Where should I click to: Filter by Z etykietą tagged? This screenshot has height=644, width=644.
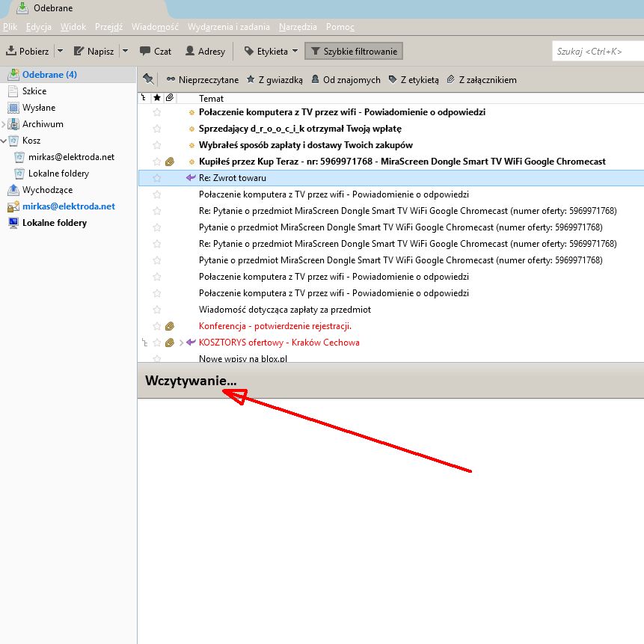tap(414, 80)
